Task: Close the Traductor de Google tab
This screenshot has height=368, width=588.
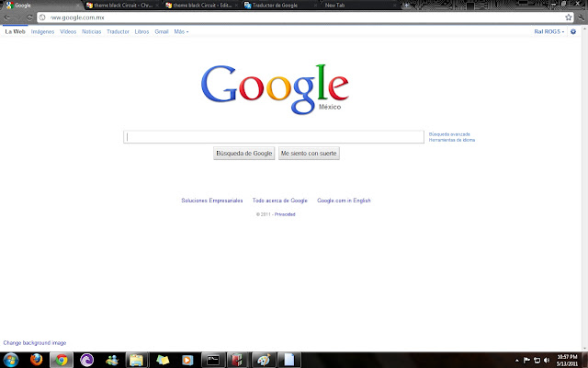Action: click(x=315, y=6)
